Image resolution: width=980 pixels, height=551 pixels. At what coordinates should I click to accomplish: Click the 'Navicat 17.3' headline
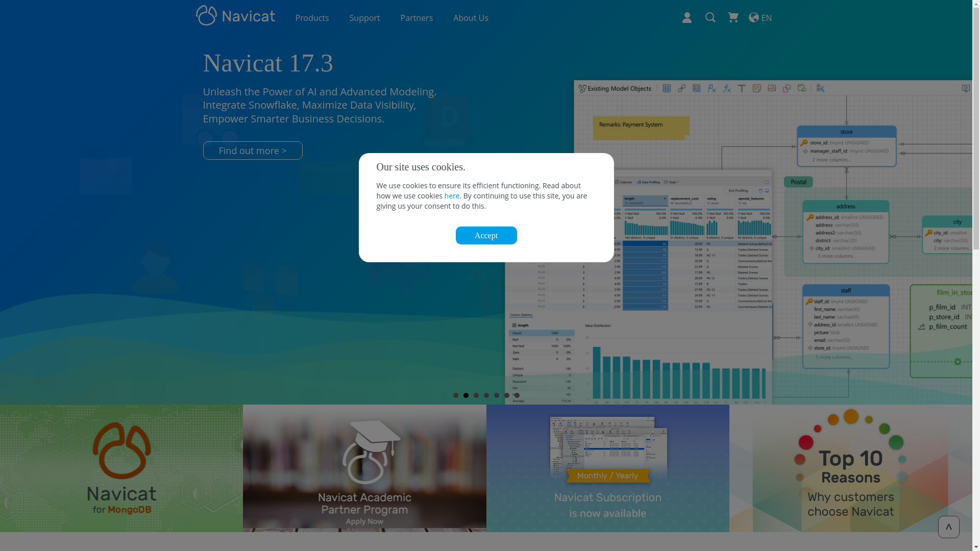tap(268, 63)
